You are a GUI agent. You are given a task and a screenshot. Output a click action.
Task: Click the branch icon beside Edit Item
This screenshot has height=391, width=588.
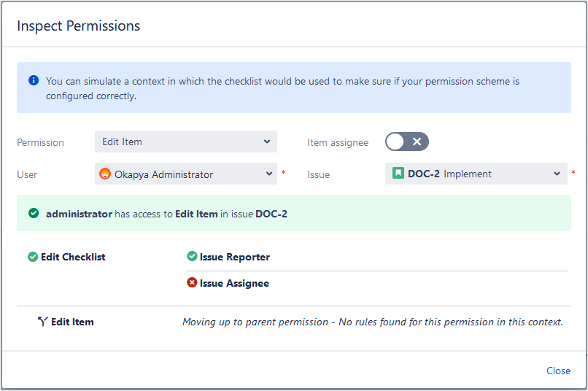[x=42, y=322]
